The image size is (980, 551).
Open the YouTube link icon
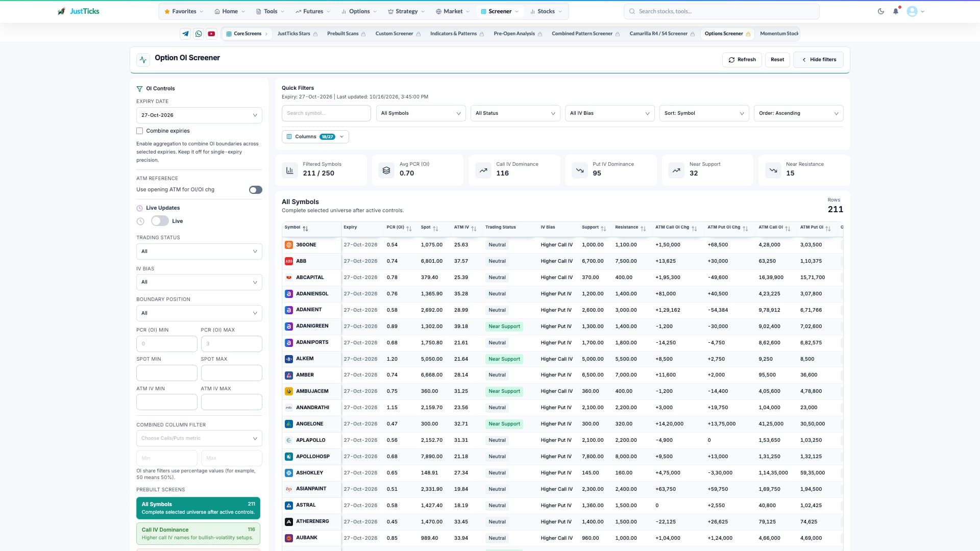211,34
